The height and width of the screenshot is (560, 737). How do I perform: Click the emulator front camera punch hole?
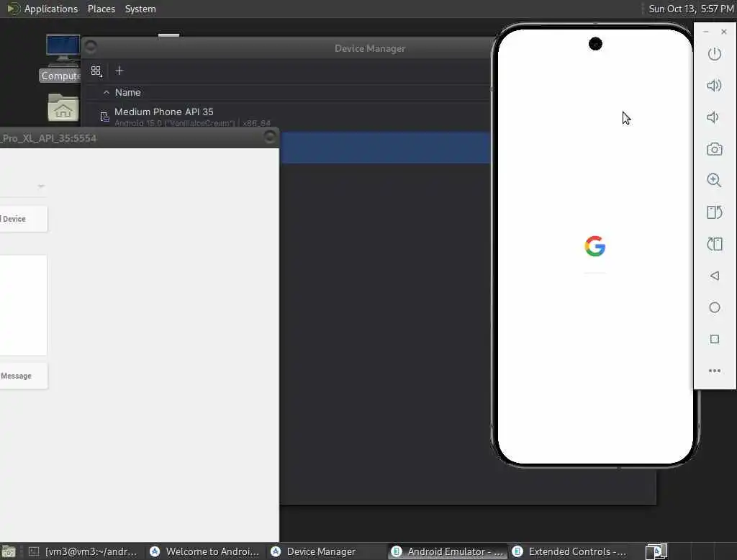tap(595, 44)
